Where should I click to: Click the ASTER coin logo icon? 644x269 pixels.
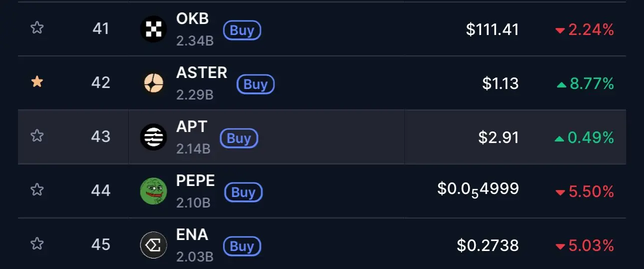(153, 83)
